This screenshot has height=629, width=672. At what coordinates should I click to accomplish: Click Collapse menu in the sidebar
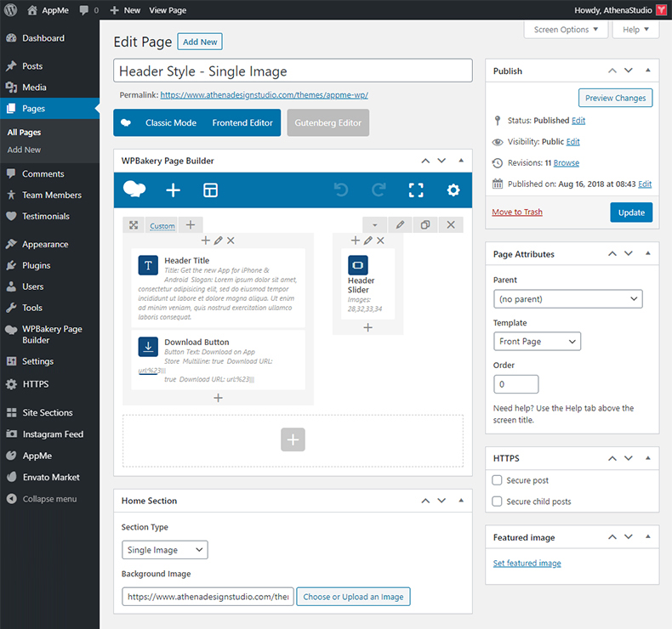[x=49, y=499]
